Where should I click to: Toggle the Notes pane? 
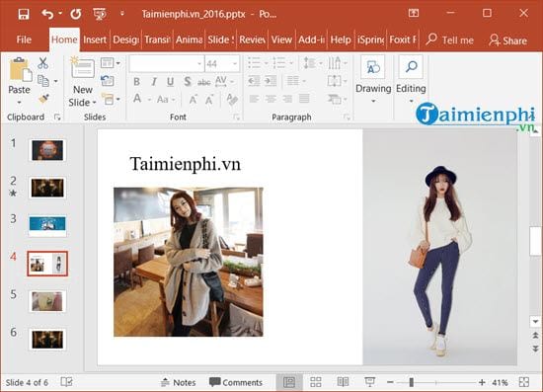179,382
